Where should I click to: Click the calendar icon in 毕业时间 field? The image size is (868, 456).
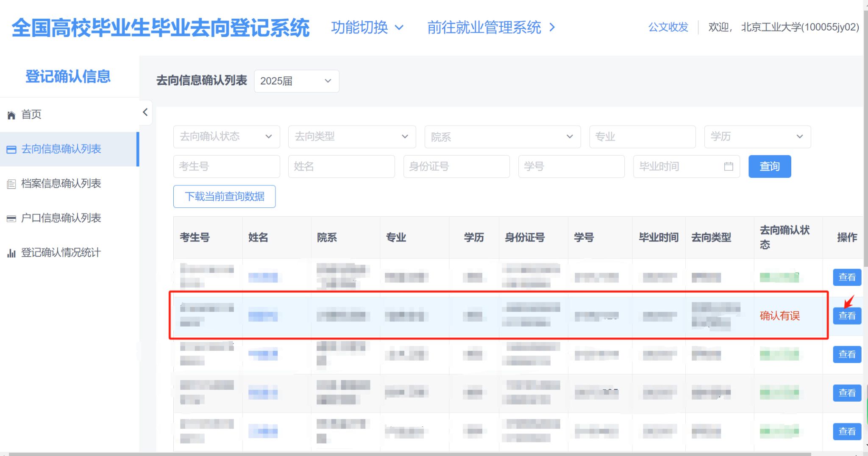(728, 166)
